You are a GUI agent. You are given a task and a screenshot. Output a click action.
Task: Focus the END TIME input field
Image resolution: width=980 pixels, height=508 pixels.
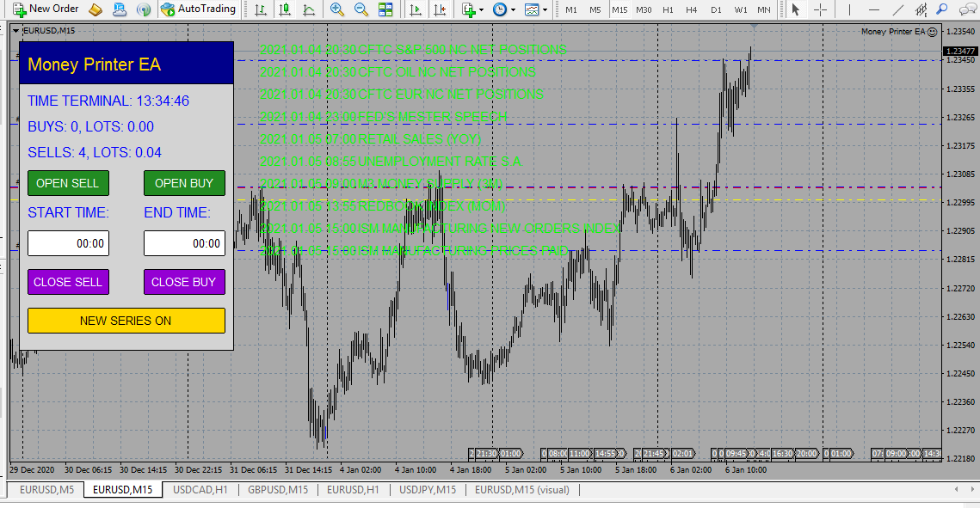tap(184, 243)
